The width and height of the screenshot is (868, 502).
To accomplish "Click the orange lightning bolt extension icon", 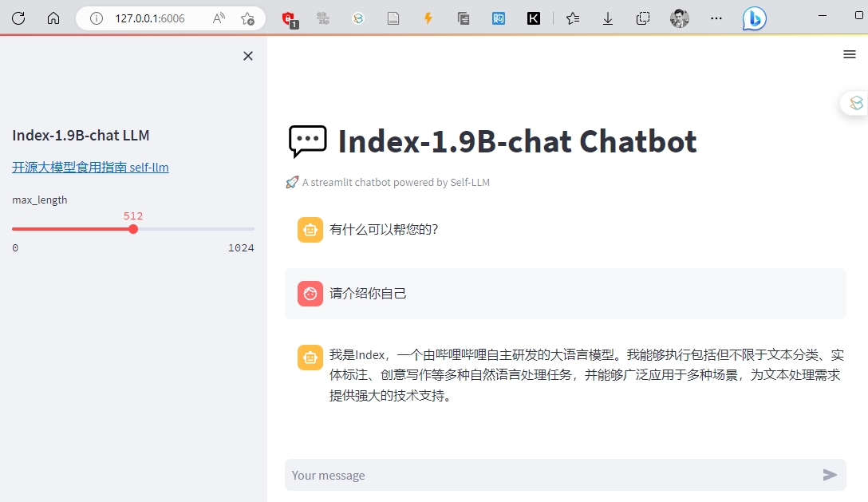I will tap(428, 18).
